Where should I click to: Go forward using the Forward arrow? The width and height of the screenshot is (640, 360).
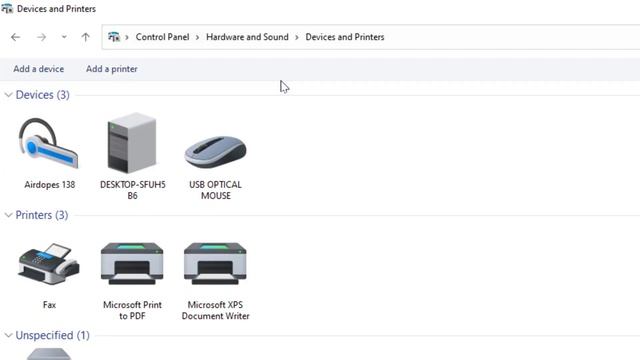[x=41, y=37]
